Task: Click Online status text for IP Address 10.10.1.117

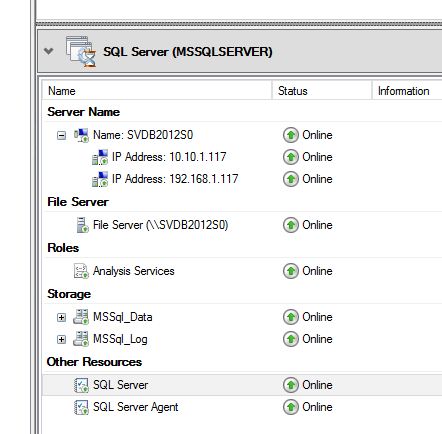Action: pos(317,157)
